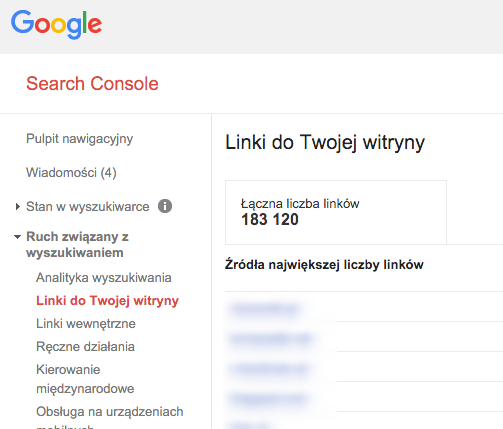This screenshot has height=429, width=503.
Task: Open the Search Console home title
Action: pos(92,83)
